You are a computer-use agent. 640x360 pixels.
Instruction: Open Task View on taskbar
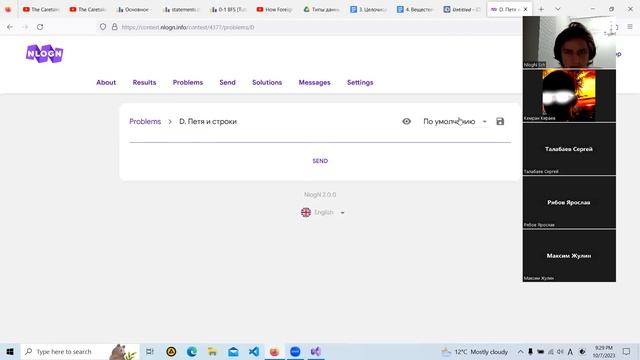coord(150,351)
